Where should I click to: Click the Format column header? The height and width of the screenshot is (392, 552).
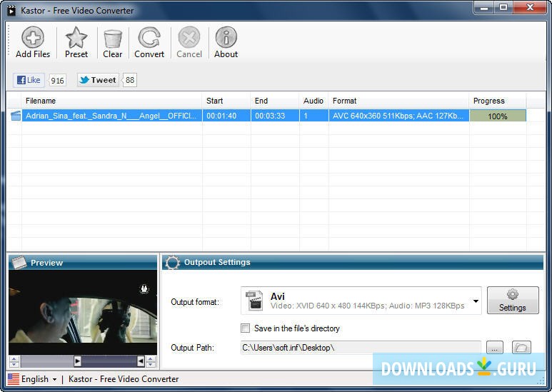coord(398,101)
